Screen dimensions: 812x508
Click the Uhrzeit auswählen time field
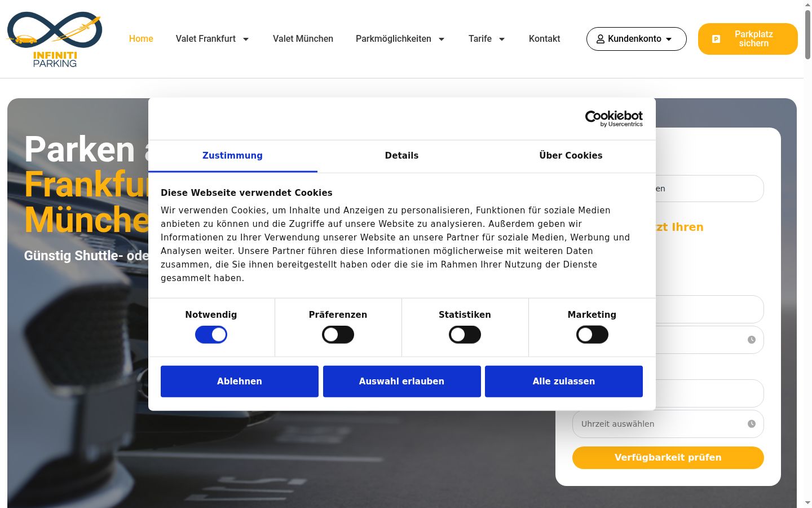click(668, 424)
